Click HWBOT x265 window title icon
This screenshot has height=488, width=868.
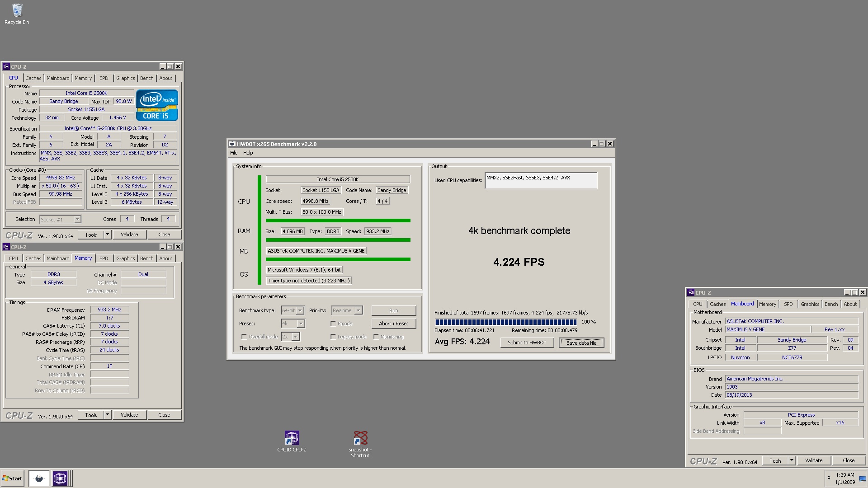[x=232, y=144]
